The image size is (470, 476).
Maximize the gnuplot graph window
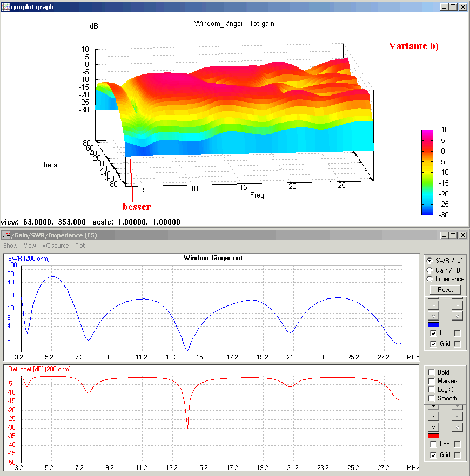pyautogui.click(x=453, y=6)
